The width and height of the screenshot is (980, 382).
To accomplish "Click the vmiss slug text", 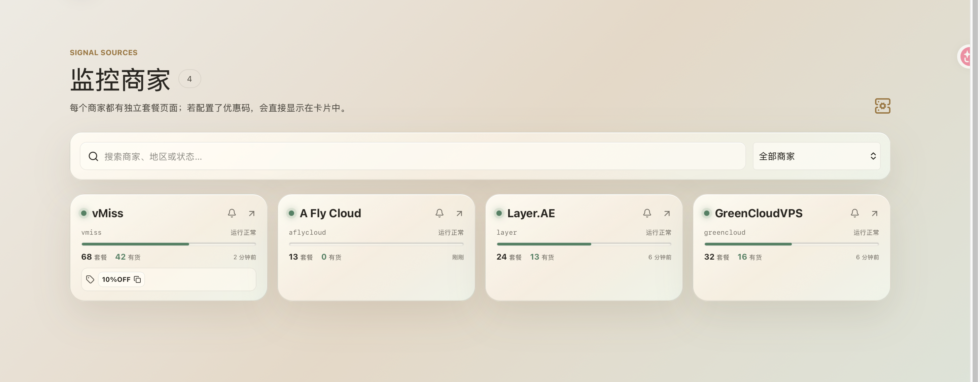I will [91, 232].
